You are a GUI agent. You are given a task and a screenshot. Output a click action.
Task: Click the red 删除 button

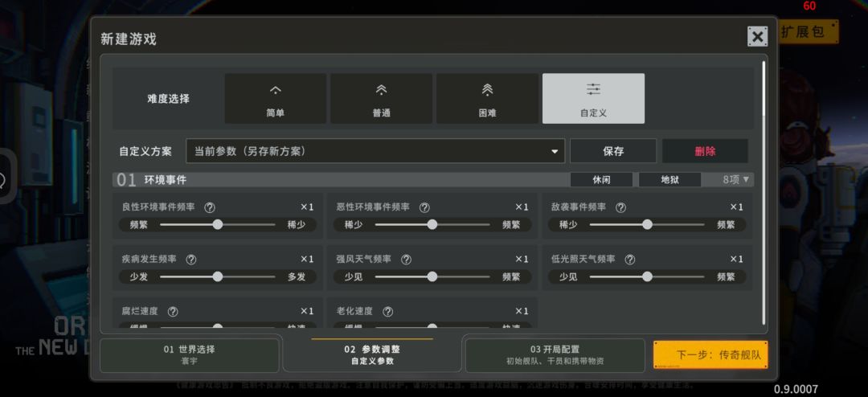coord(706,151)
